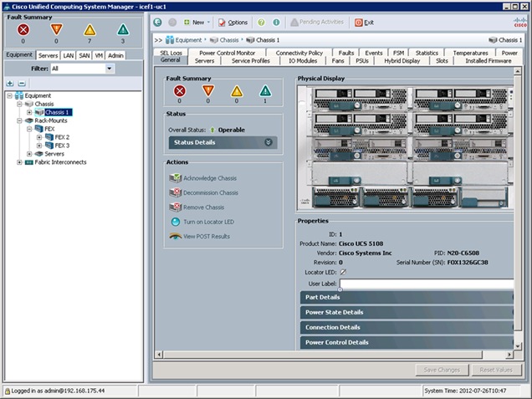
Task: Click Decommission Chassis action
Action: [203, 192]
